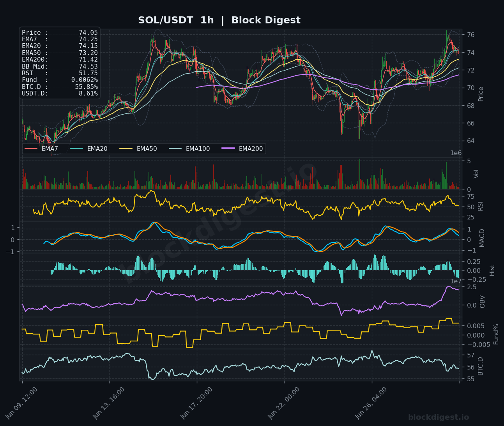
Task: Click the Jun 09, 12:00 date tick
Action: pos(22,403)
